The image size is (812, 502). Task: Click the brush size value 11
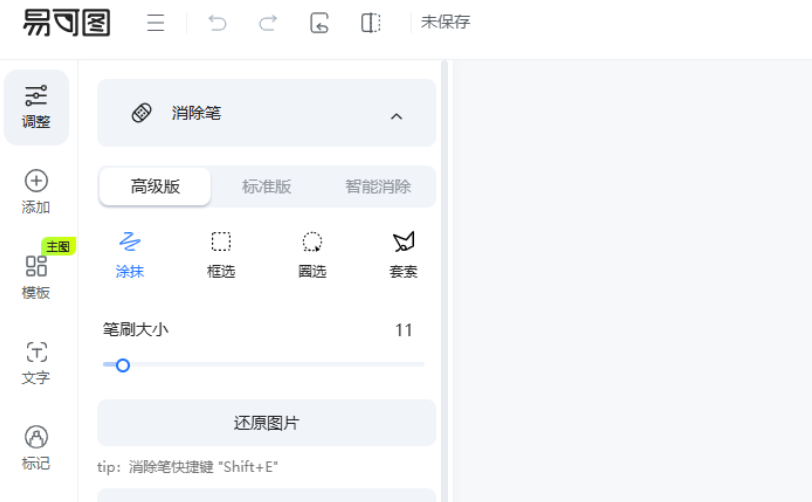pyautogui.click(x=403, y=330)
